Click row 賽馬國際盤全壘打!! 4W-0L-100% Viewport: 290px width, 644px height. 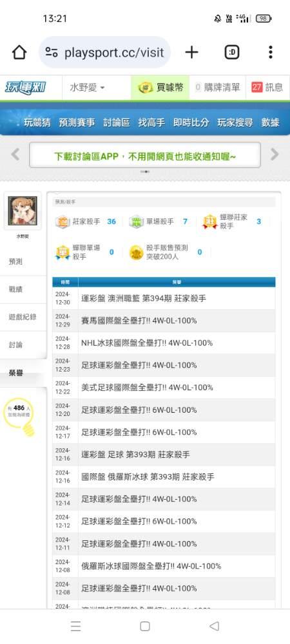[164, 321]
